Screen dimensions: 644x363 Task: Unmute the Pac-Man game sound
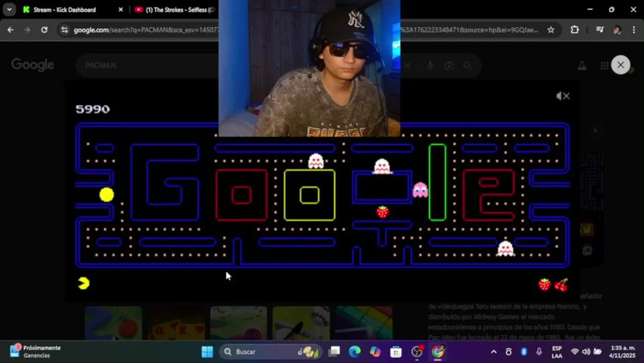point(563,96)
